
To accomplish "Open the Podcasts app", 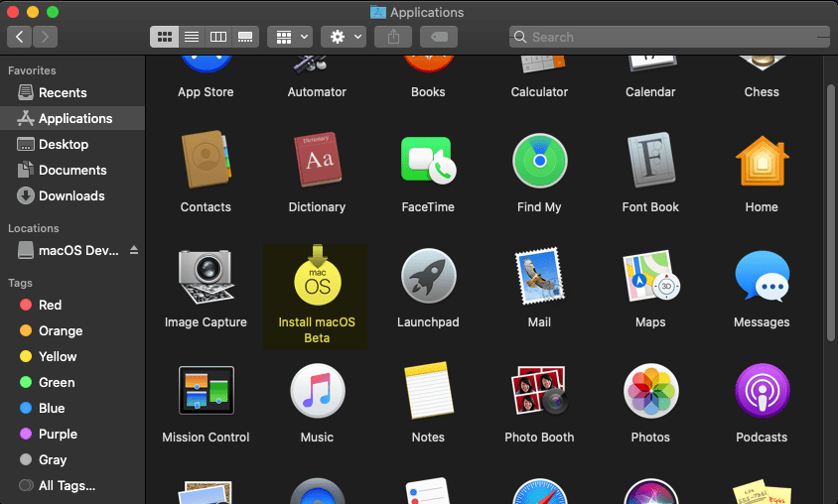I will [762, 391].
